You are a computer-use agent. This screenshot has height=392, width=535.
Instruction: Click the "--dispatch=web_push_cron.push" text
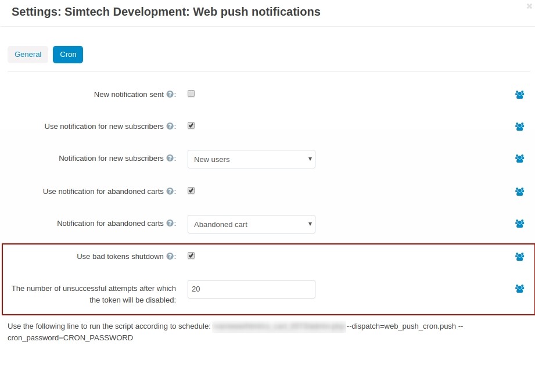pyautogui.click(x=401, y=326)
